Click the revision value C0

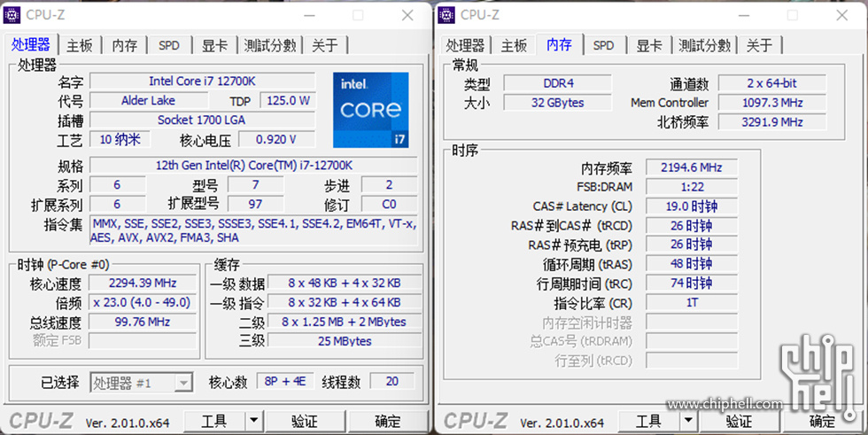(x=389, y=205)
